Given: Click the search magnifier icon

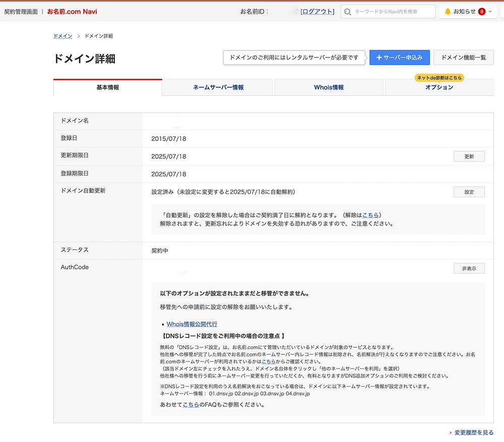Looking at the screenshot, I should pyautogui.click(x=347, y=12).
